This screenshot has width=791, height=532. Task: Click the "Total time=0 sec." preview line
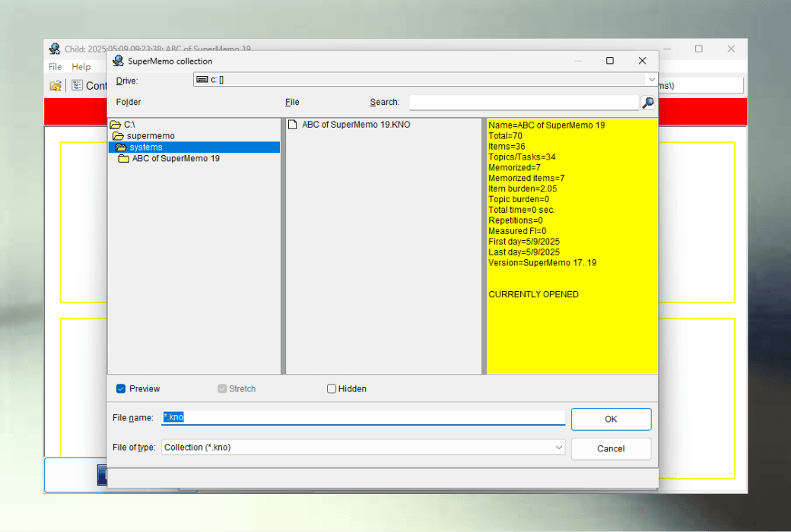pos(521,210)
